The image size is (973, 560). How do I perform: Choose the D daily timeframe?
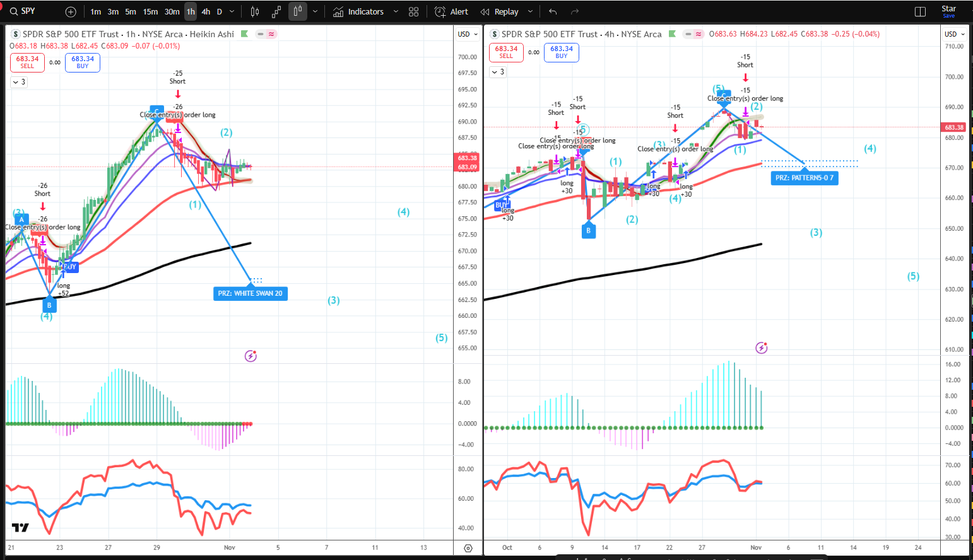pos(220,12)
